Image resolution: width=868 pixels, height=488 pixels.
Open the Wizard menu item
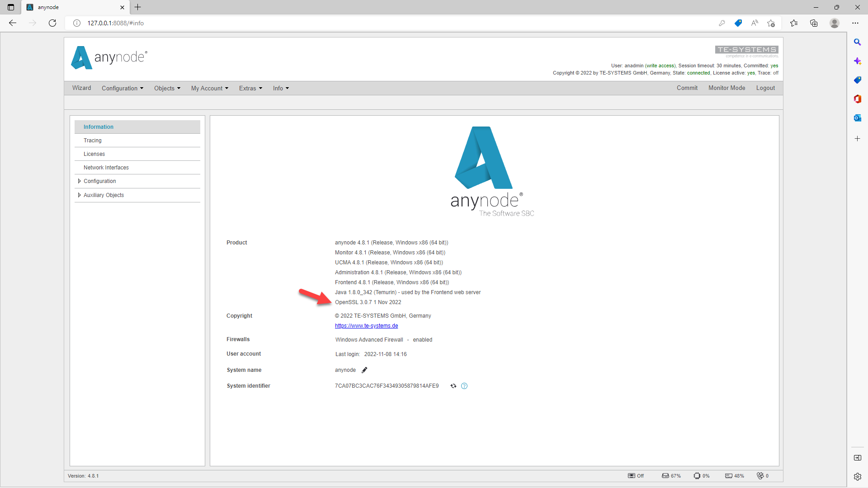(82, 88)
